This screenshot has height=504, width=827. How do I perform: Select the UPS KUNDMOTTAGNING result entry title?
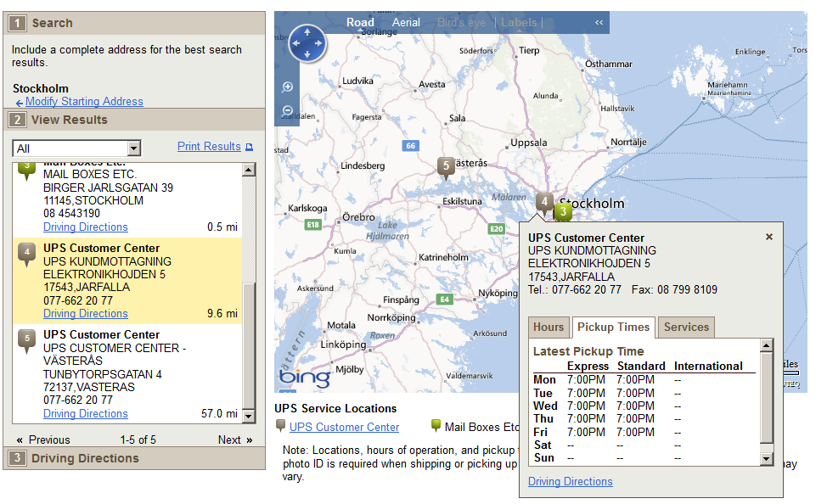pyautogui.click(x=107, y=261)
